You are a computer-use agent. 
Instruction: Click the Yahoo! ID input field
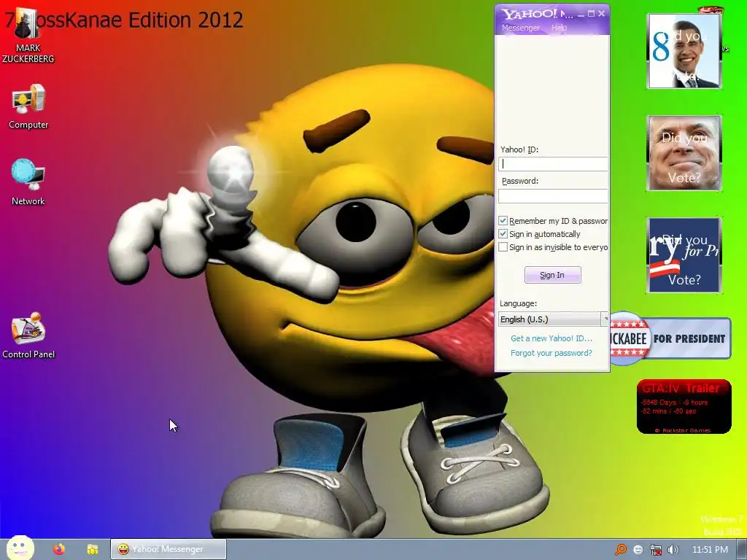[553, 164]
